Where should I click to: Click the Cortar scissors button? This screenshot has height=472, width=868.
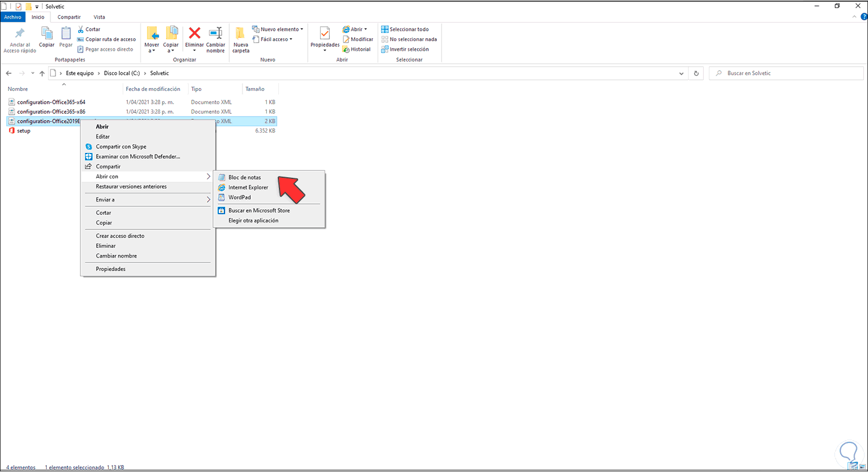coord(89,30)
